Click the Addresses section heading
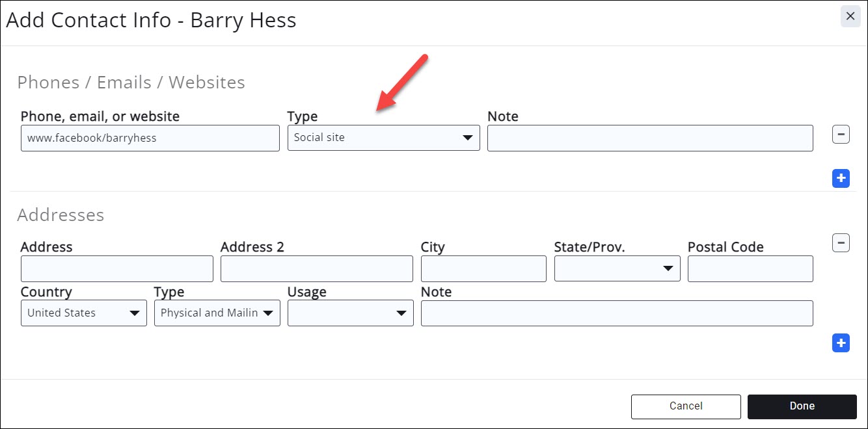 pyautogui.click(x=61, y=215)
